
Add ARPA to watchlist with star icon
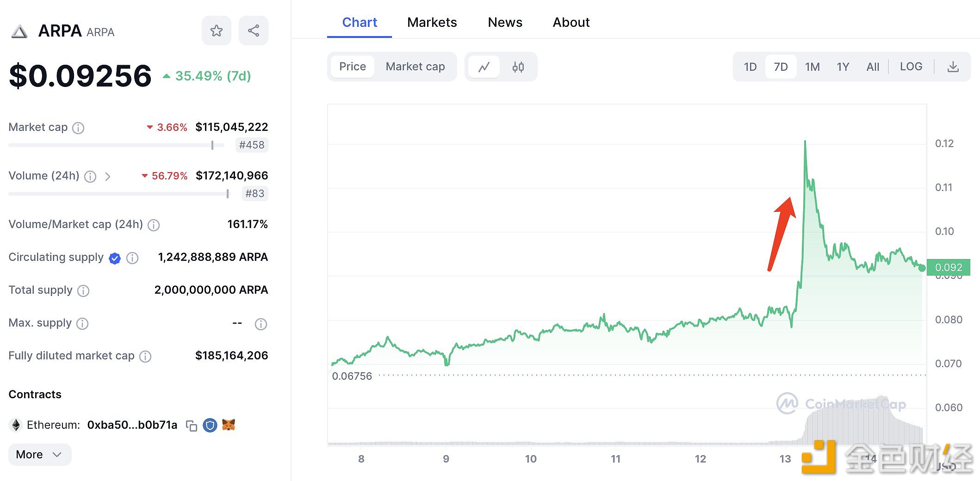tap(216, 31)
